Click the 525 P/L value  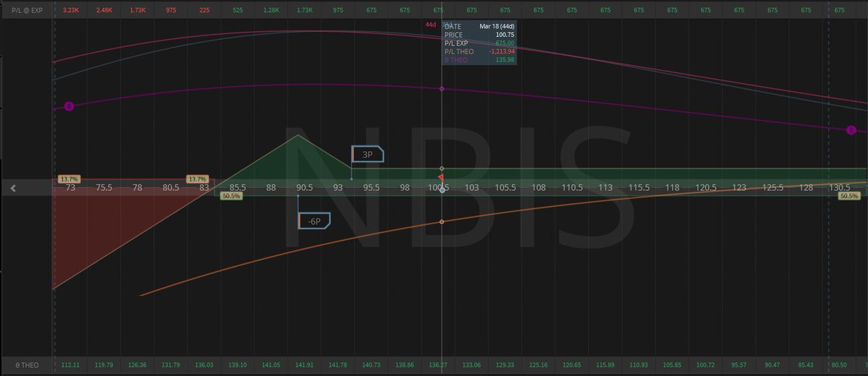coord(238,10)
